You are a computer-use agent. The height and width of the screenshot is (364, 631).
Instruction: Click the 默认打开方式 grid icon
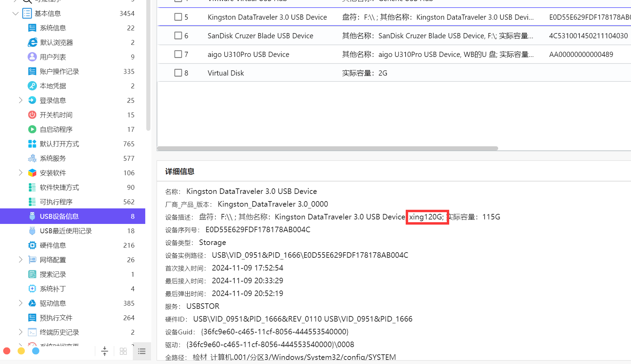click(x=32, y=144)
